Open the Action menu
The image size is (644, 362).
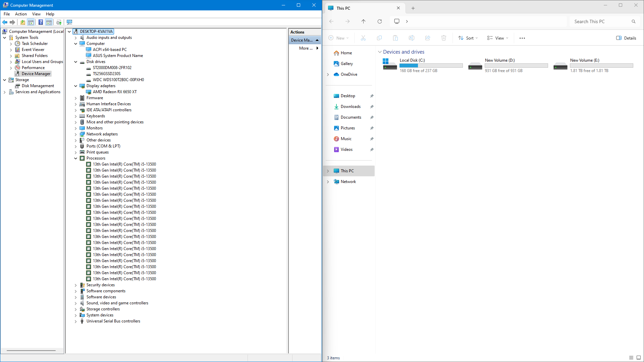(x=21, y=14)
